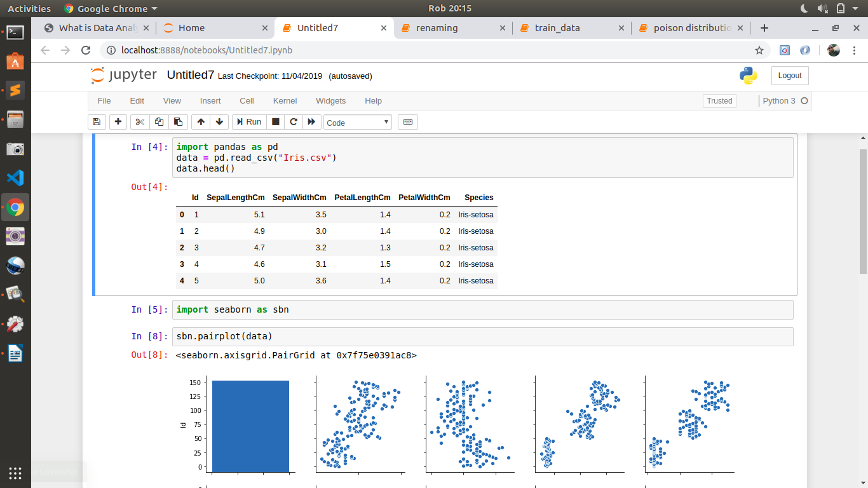The height and width of the screenshot is (488, 868).
Task: Open the Cell menu
Action: (247, 101)
